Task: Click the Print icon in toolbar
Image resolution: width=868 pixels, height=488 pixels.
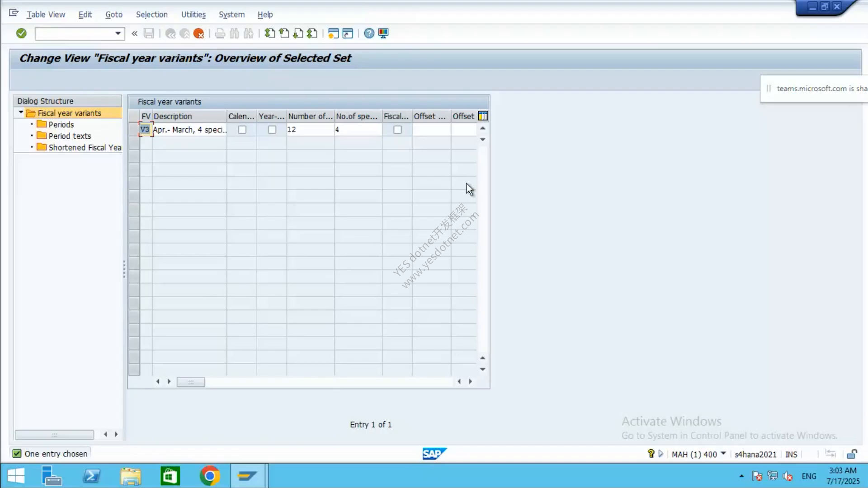Action: coord(220,33)
